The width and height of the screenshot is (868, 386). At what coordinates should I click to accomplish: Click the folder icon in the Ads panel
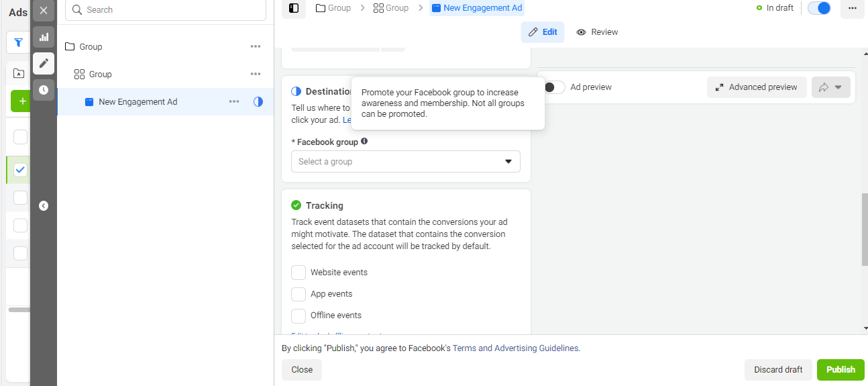[19, 74]
